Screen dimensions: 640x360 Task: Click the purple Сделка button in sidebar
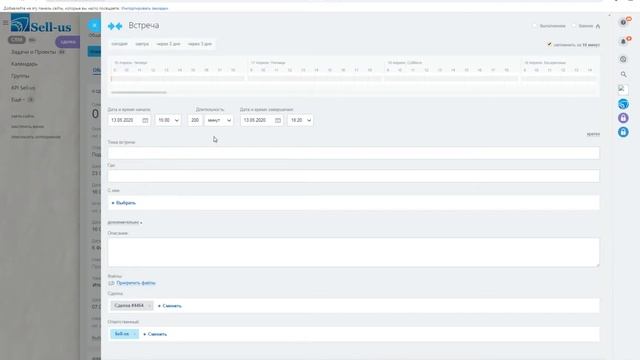pos(68,42)
